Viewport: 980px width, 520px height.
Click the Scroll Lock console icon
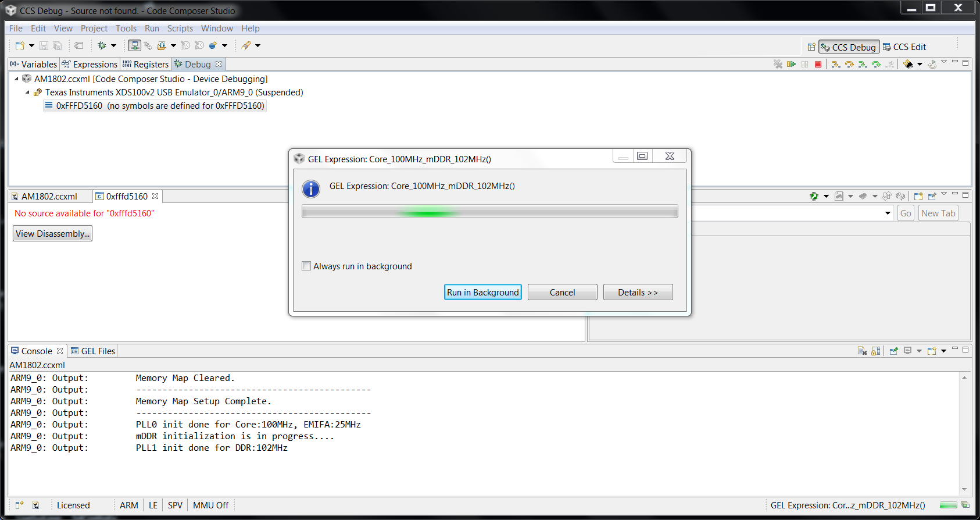coord(876,351)
